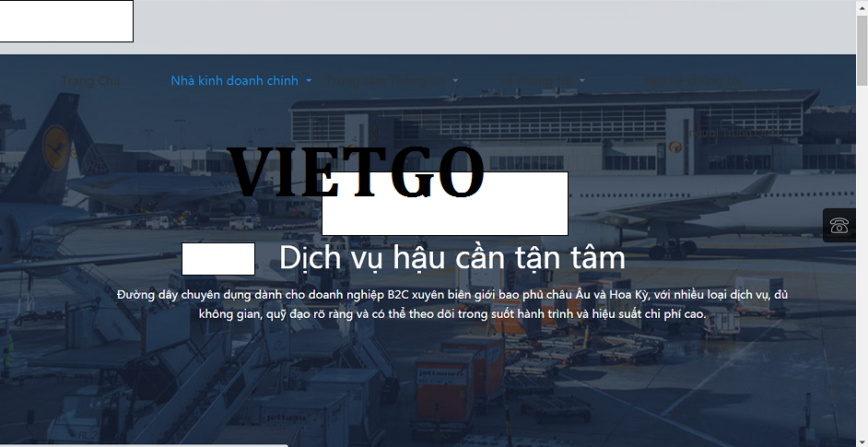Click the B2C cross-border description paragraph
Viewport: 868px width, 447px height.
pyautogui.click(x=452, y=304)
